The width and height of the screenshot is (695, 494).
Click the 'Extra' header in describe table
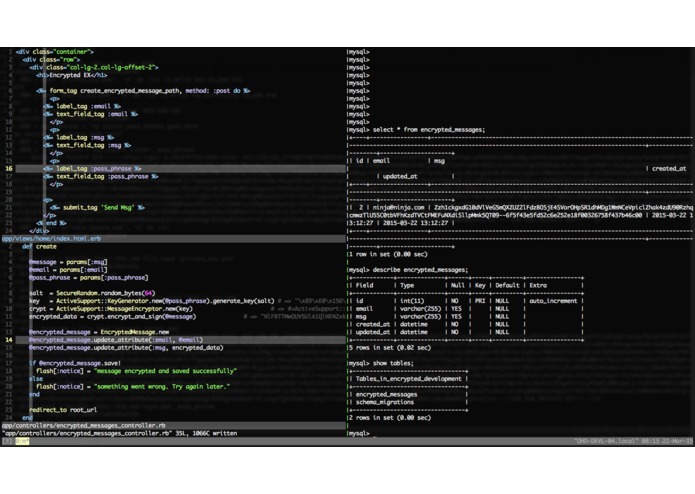pyautogui.click(x=538, y=285)
